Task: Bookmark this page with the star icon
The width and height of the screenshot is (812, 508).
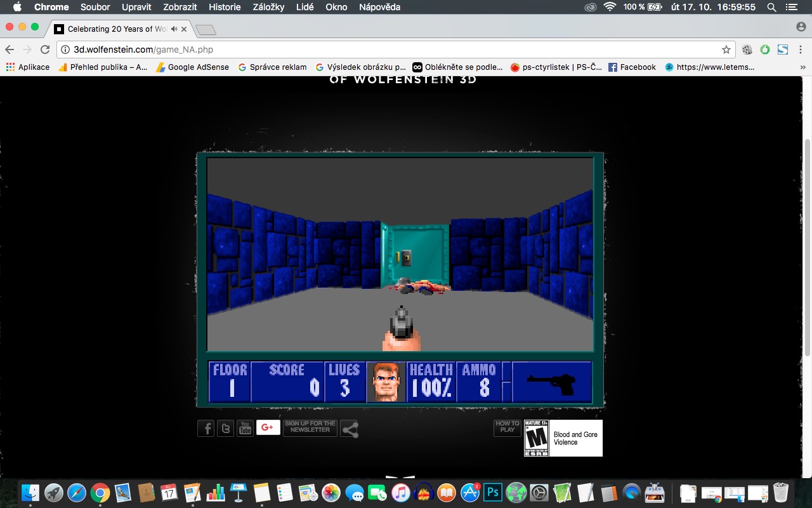Action: pos(726,50)
